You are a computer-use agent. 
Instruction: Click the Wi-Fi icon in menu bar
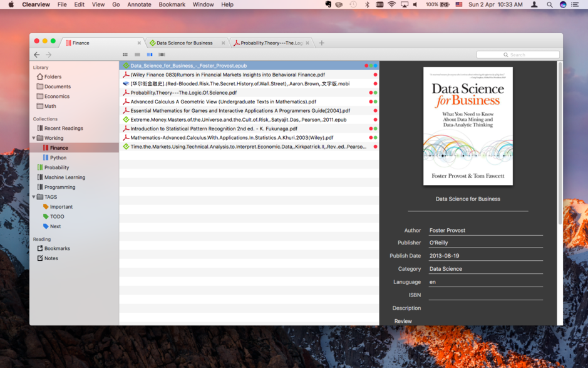tap(391, 4)
